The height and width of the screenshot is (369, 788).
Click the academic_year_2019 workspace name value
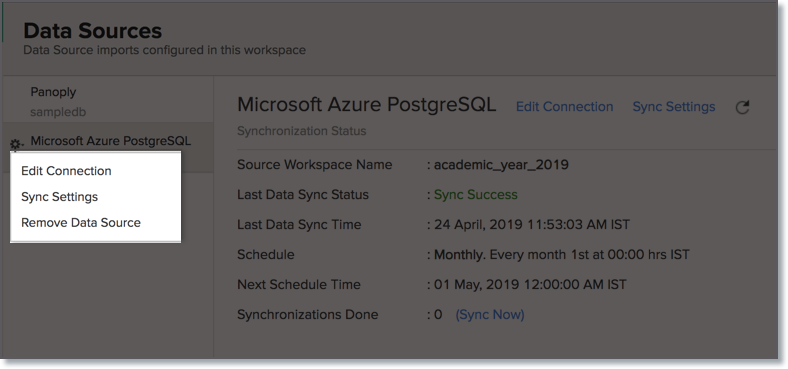pyautogui.click(x=501, y=165)
